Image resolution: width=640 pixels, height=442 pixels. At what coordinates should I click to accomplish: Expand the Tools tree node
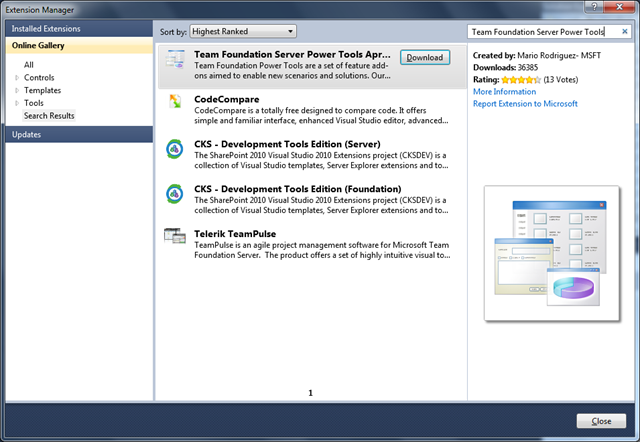point(16,103)
